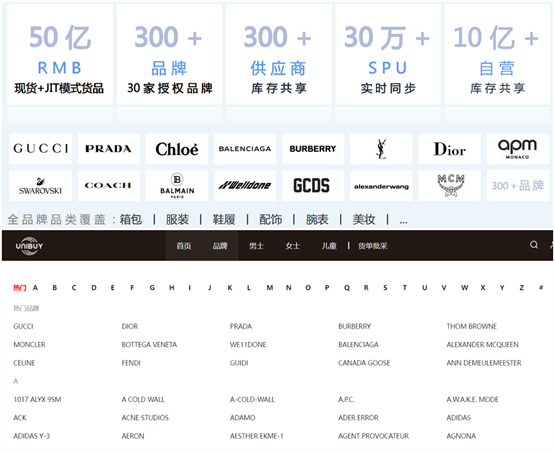Filter brands by the # symbol

541,288
